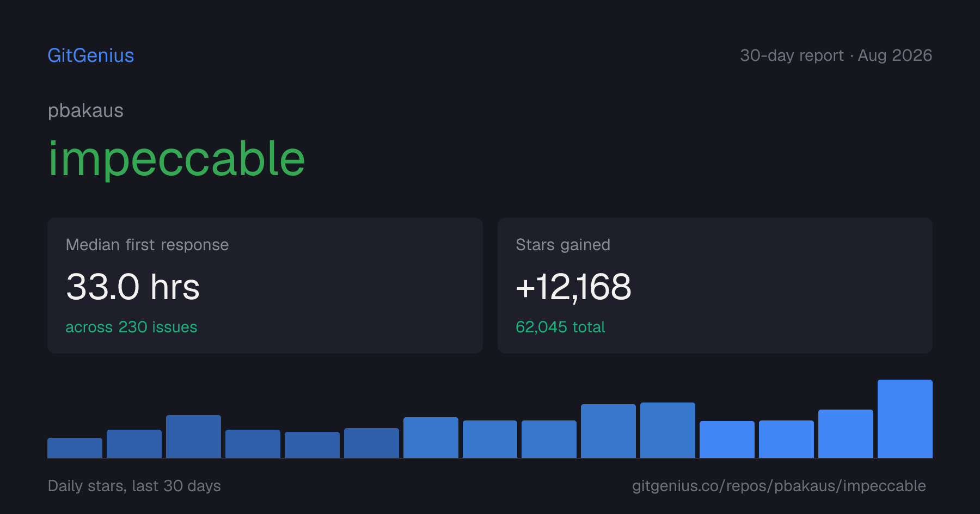Select the third bar of daily stars chart
The width and height of the screenshot is (980, 514).
tap(193, 436)
